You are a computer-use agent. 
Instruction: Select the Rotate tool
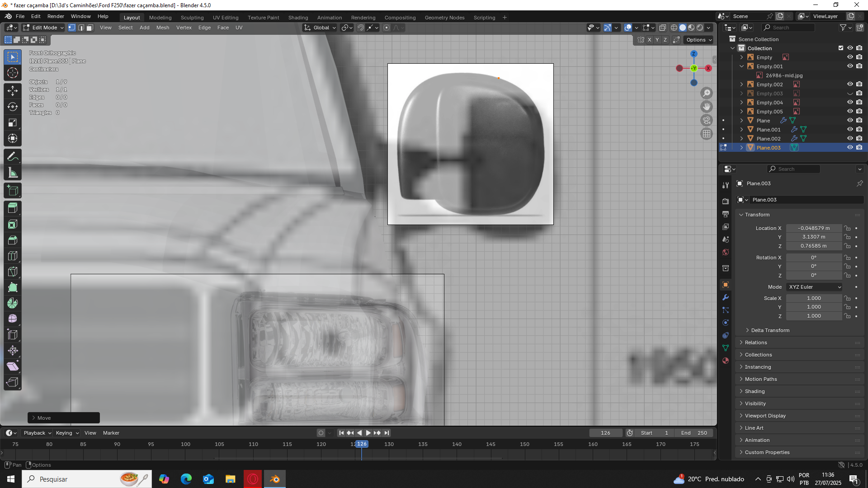tap(13, 107)
